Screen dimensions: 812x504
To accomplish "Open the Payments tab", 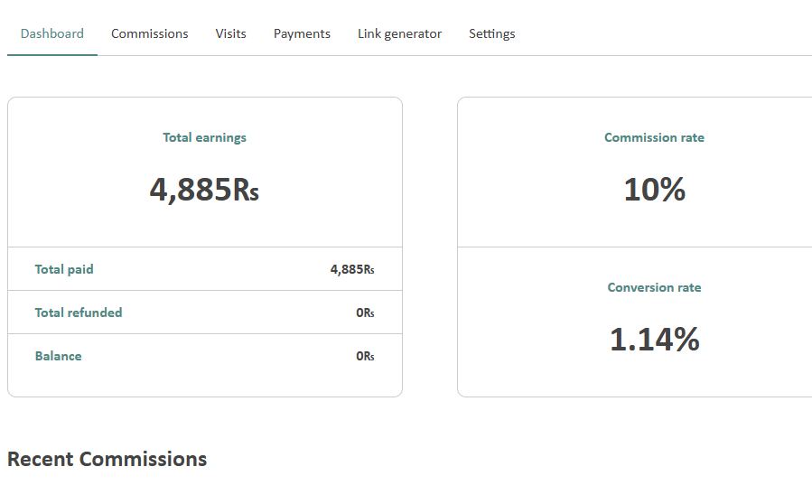I will coord(302,33).
